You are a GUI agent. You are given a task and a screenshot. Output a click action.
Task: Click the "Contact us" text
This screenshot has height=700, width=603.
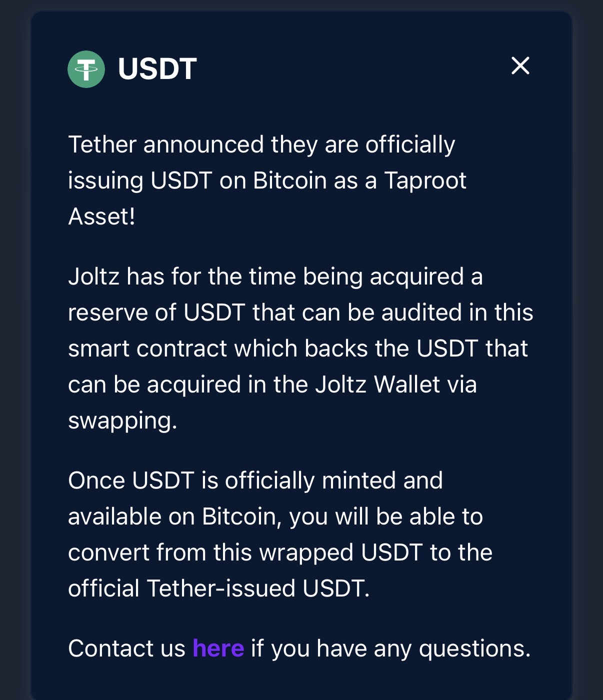(126, 648)
